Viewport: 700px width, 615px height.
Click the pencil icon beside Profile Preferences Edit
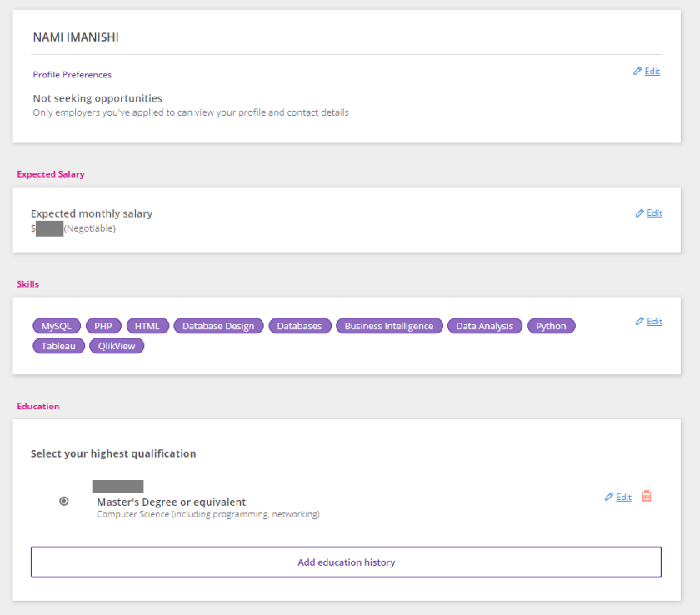[637, 72]
